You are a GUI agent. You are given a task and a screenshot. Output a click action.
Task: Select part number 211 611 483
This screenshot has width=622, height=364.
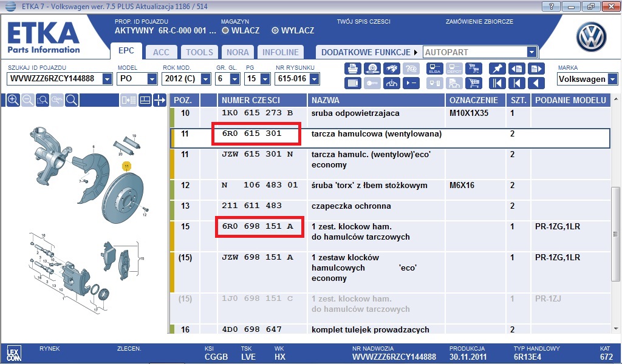click(251, 206)
